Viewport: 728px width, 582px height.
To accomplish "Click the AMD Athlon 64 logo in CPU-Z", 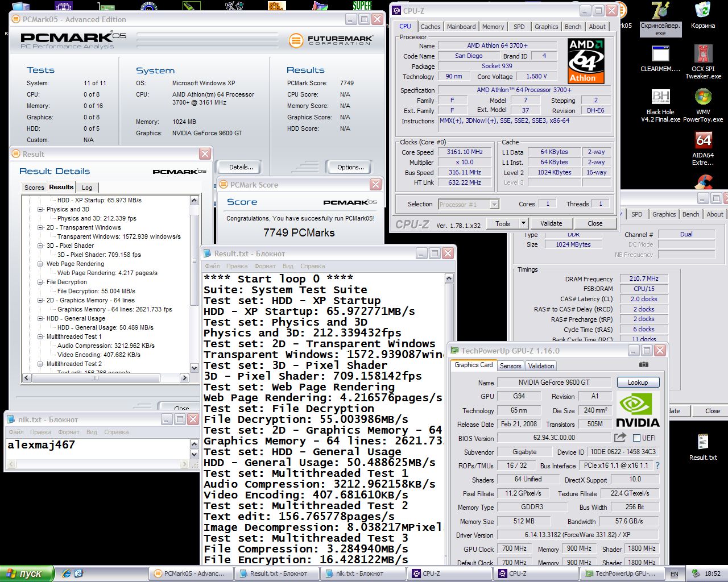I will pyautogui.click(x=586, y=61).
